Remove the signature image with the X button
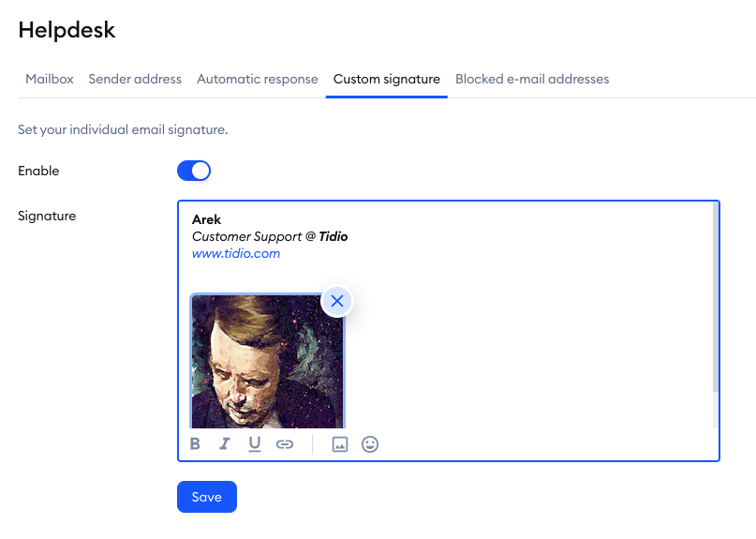 tap(337, 301)
